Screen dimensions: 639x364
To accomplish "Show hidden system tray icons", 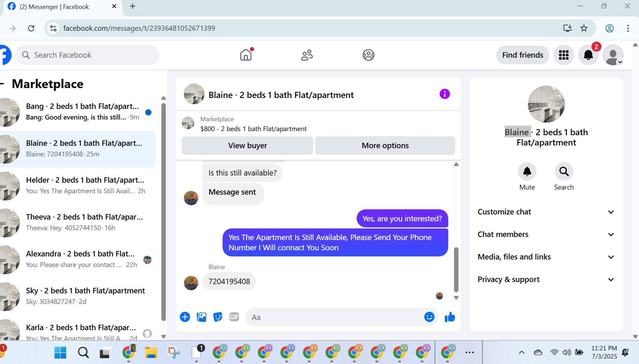I will (522, 352).
